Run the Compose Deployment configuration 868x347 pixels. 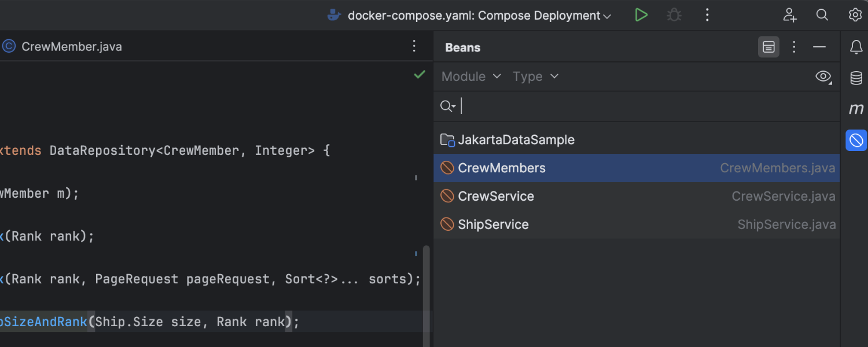click(641, 15)
